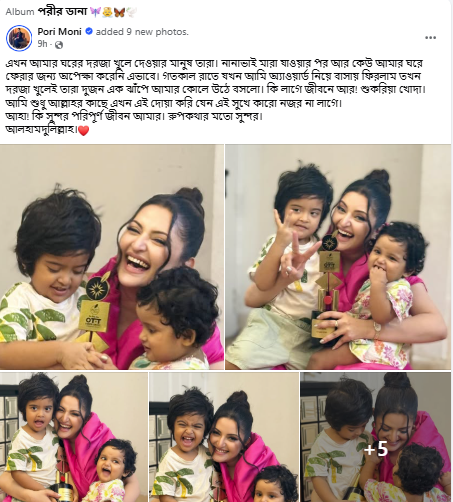Screen dimensions: 453x502
Task: Click the baby emoji in album title
Action: 107,12
